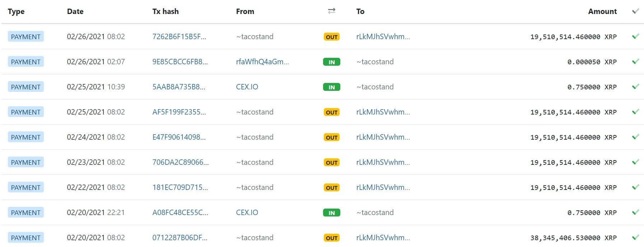The height and width of the screenshot is (247, 644).
Task: Open CEX.IO sender on 02/25/2021 row
Action: (x=247, y=87)
